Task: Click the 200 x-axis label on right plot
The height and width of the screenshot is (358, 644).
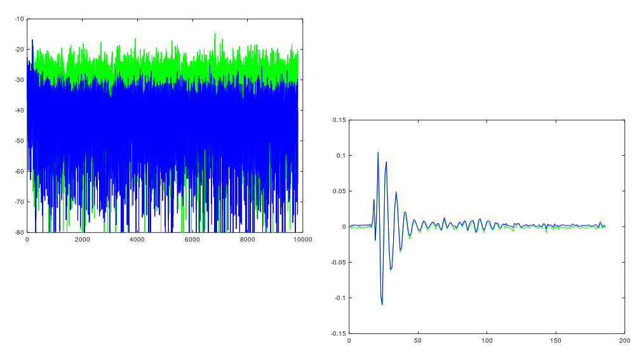Action: point(625,341)
